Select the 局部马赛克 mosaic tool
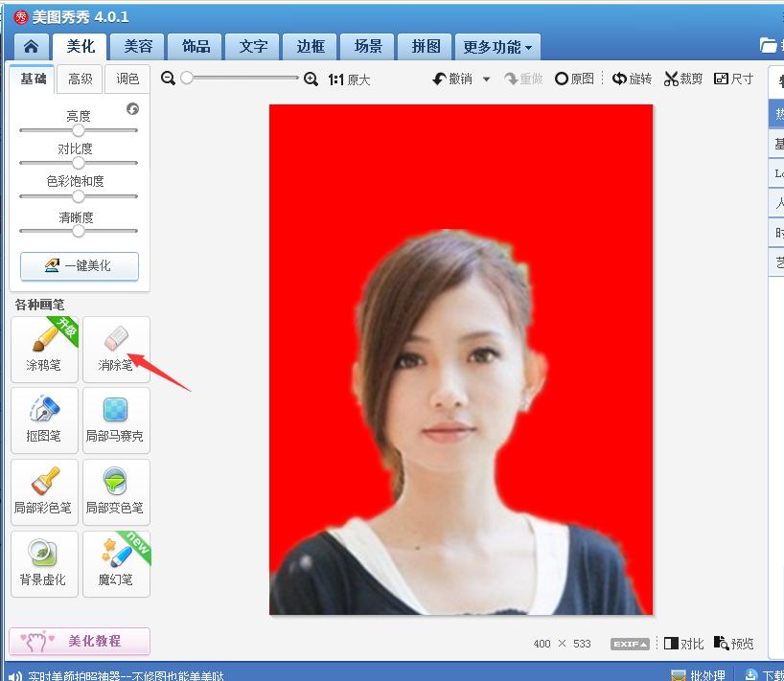The height and width of the screenshot is (681, 784). coord(116,420)
